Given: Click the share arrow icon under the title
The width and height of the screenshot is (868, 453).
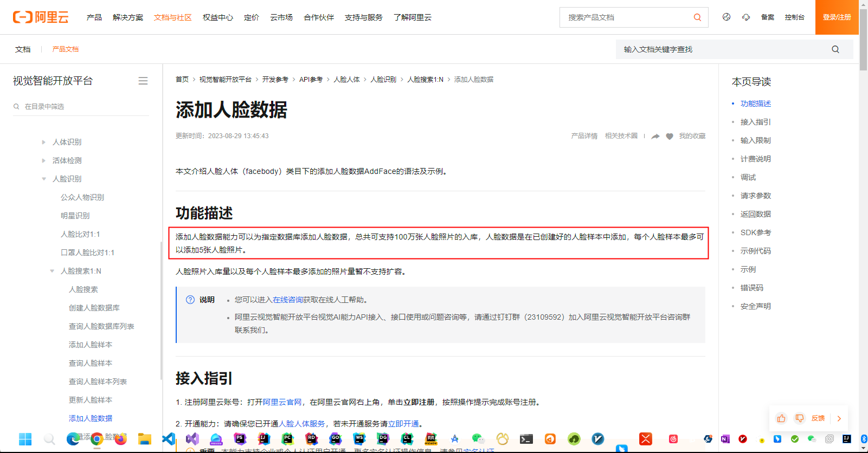Looking at the screenshot, I should [x=655, y=136].
